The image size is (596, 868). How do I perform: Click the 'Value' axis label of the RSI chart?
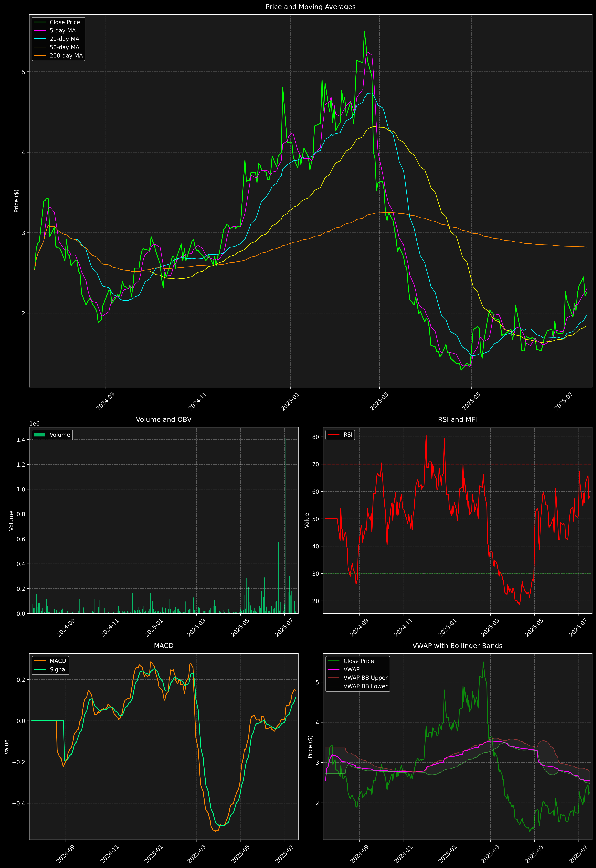[x=307, y=520]
